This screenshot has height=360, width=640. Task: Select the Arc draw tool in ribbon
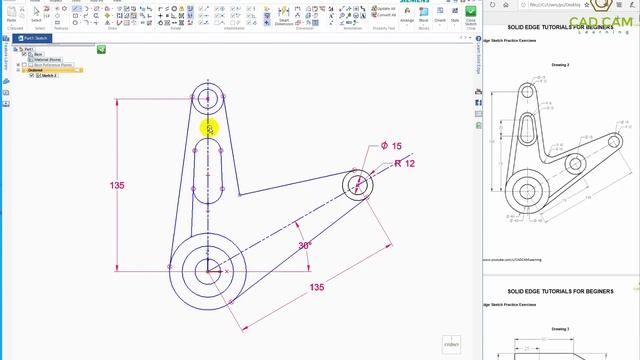pos(87,9)
